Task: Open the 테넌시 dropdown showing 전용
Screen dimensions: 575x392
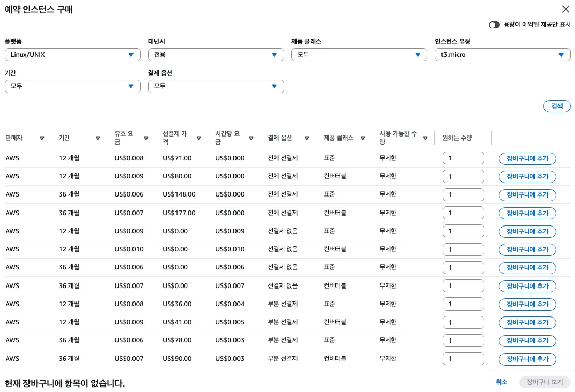Action: coord(216,55)
